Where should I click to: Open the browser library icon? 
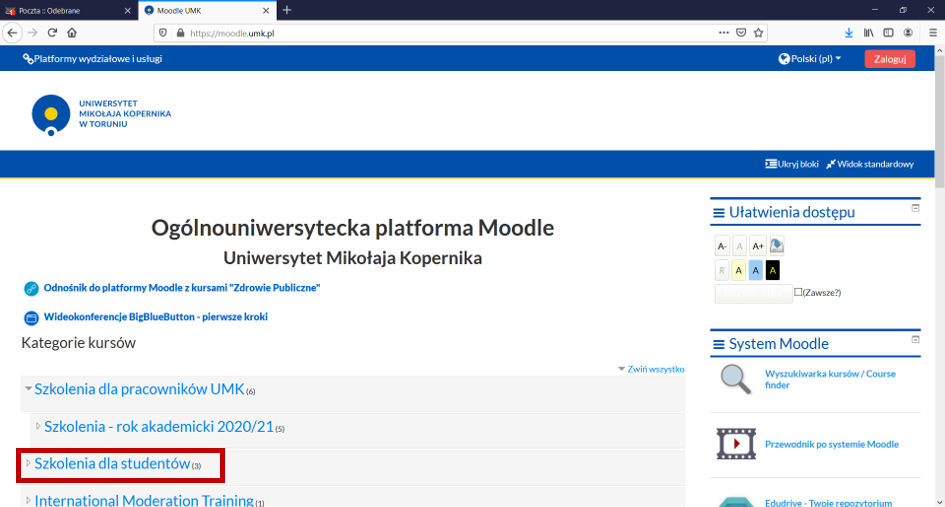(x=868, y=33)
